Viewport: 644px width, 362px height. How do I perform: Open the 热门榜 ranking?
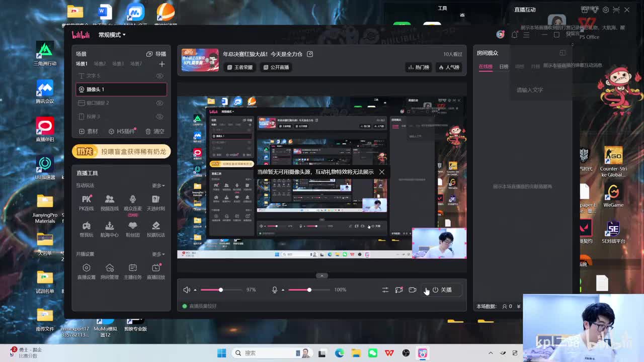pos(419,67)
